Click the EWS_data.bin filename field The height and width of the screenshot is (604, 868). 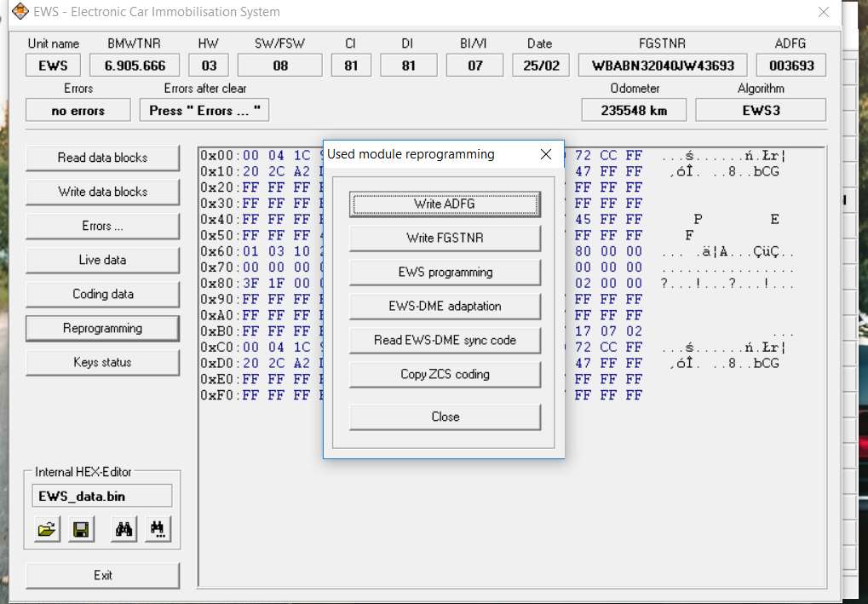[x=102, y=496]
